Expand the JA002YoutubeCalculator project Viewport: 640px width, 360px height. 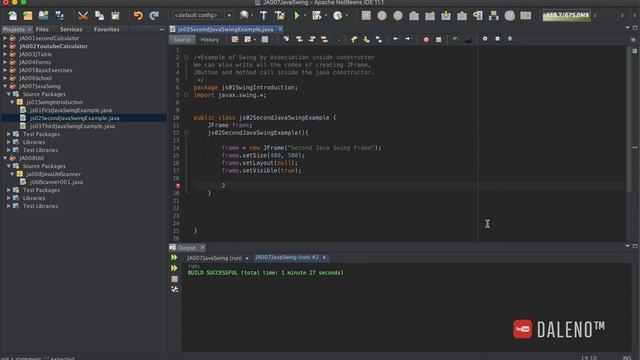click(5, 46)
